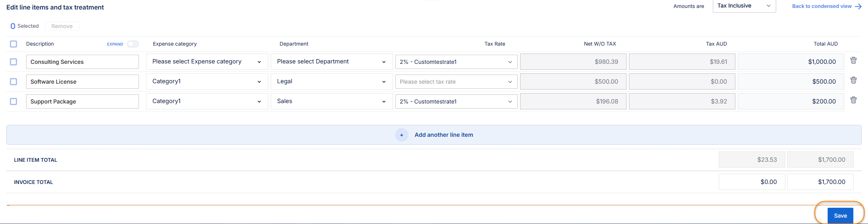The width and height of the screenshot is (868, 224).
Task: Check the Software License row checkbox
Action: (13, 82)
